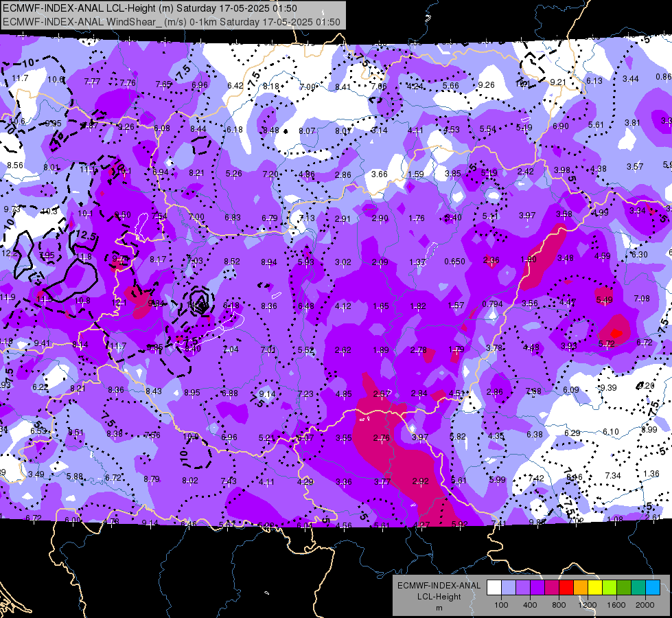Click the wind shear value 1.65
The height and width of the screenshot is (618, 672).
click(380, 306)
